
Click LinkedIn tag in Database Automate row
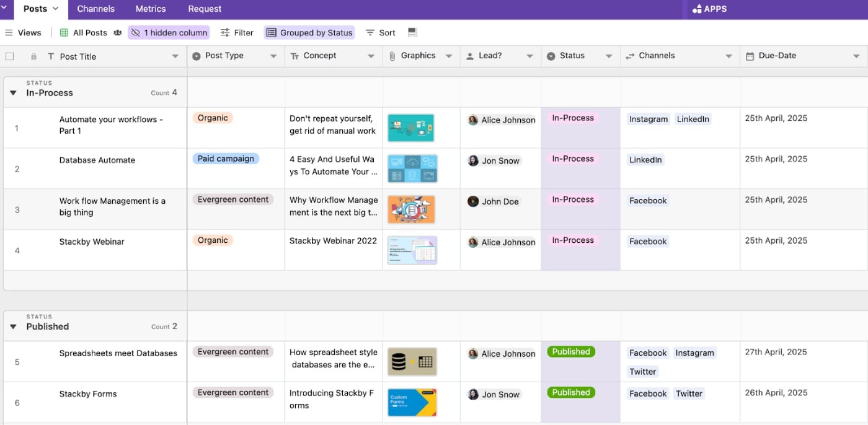(x=645, y=160)
